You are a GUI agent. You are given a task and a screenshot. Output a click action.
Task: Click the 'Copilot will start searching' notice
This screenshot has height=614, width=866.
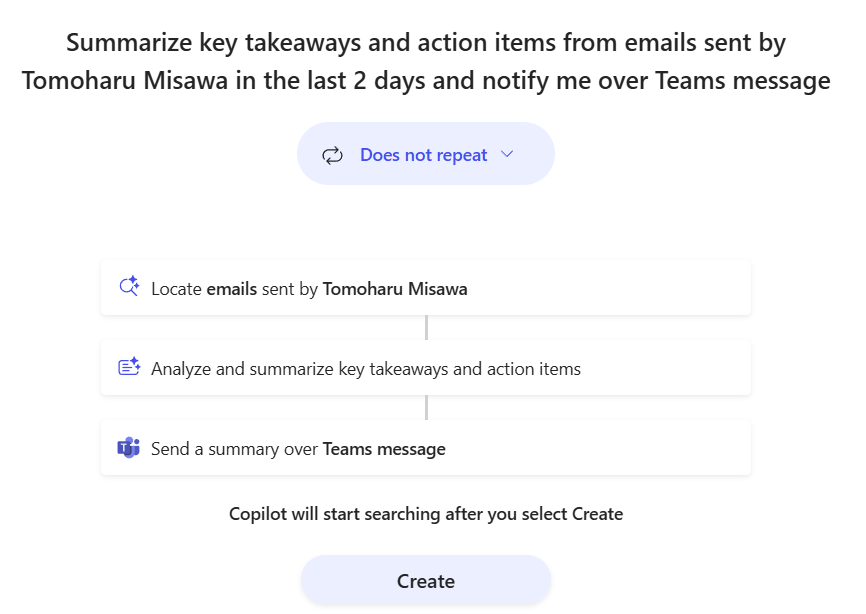(426, 514)
